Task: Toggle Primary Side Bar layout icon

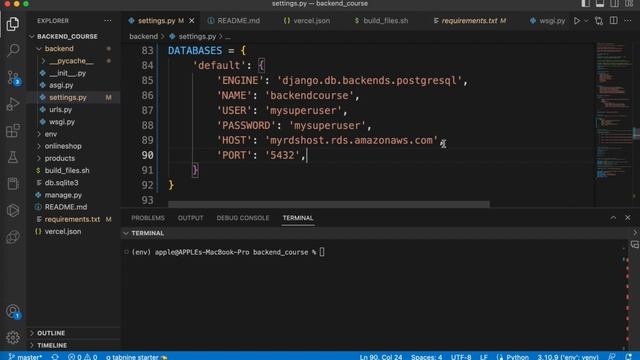Action: 586,4
